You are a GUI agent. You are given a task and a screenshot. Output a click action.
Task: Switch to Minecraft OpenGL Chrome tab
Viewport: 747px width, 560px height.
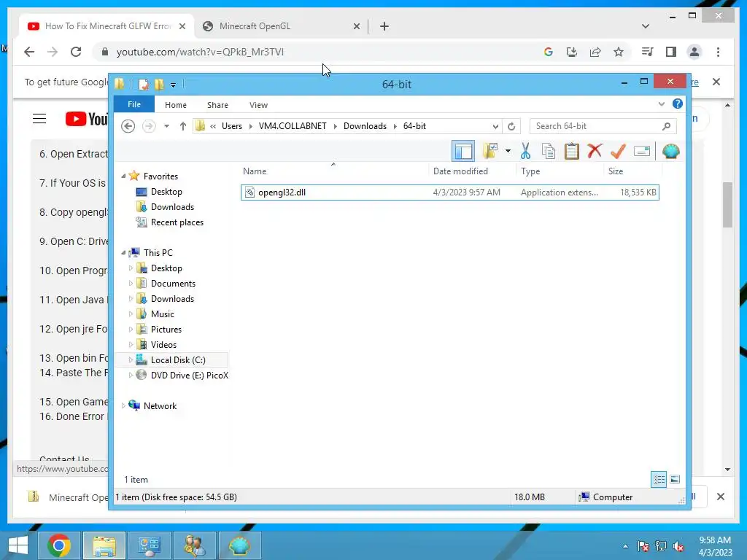[x=255, y=26]
